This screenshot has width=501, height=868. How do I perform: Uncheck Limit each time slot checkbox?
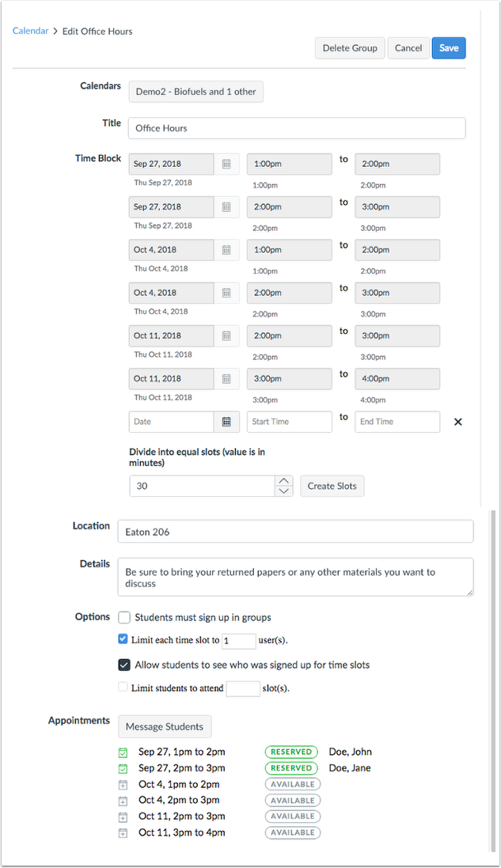tap(123, 639)
